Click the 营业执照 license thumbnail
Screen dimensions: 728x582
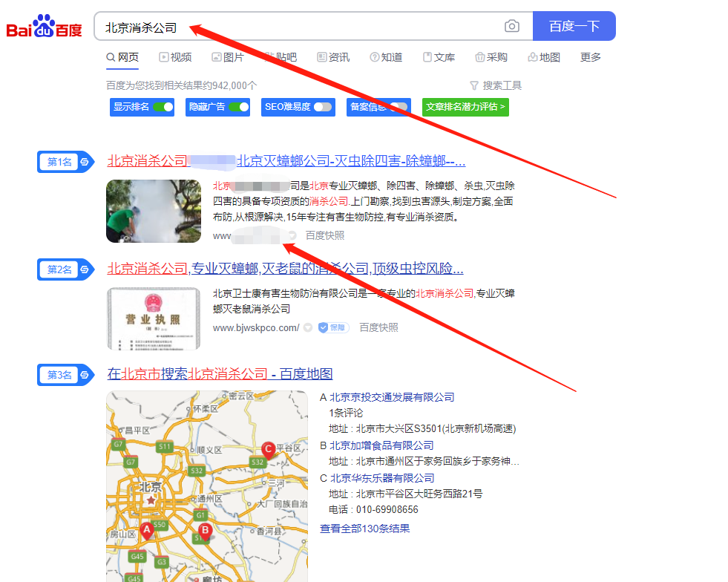(154, 318)
